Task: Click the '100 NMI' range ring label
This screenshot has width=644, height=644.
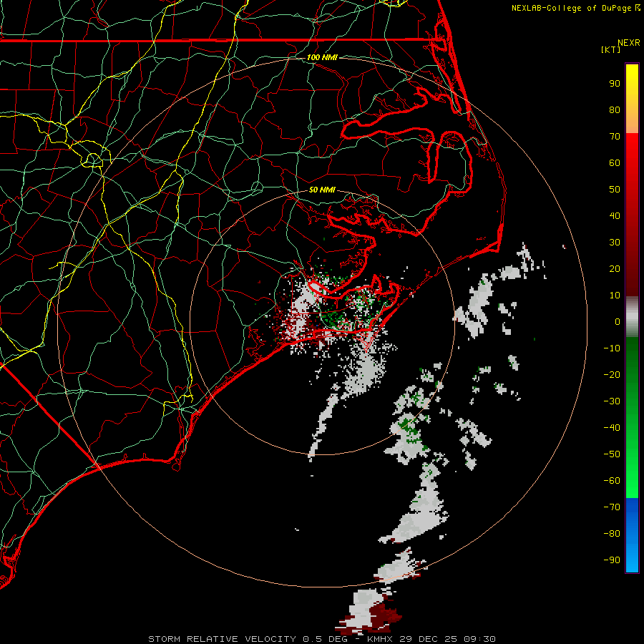Action: pyautogui.click(x=322, y=57)
